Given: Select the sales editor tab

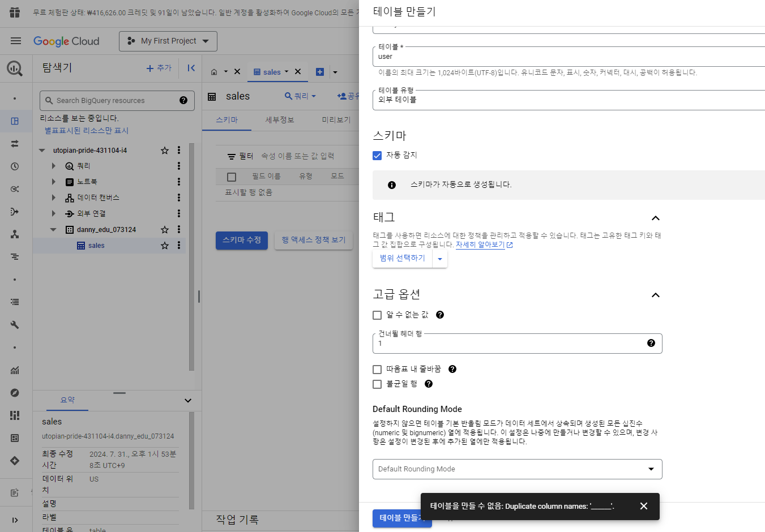Looking at the screenshot, I should coord(272,72).
